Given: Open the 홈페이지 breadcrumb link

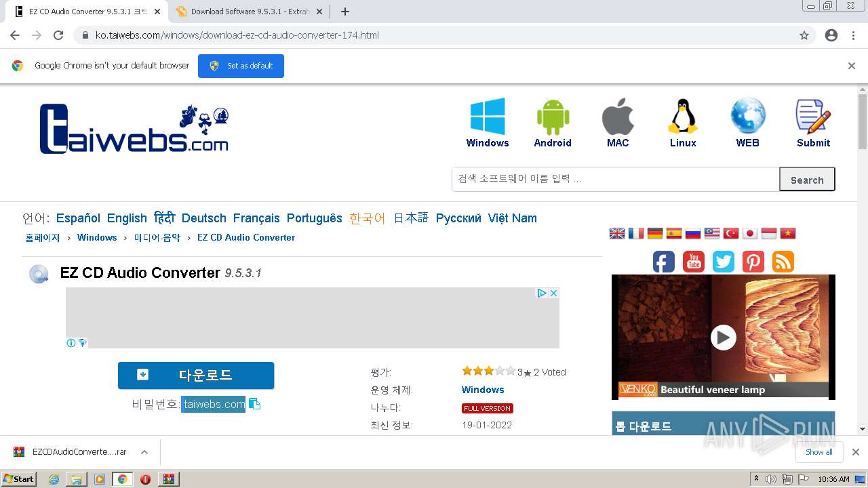Looking at the screenshot, I should point(43,238).
